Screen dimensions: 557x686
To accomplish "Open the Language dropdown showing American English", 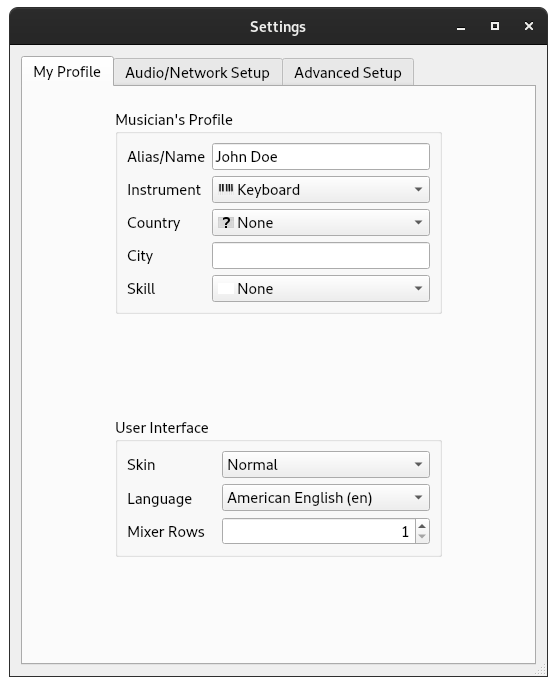I will 326,497.
